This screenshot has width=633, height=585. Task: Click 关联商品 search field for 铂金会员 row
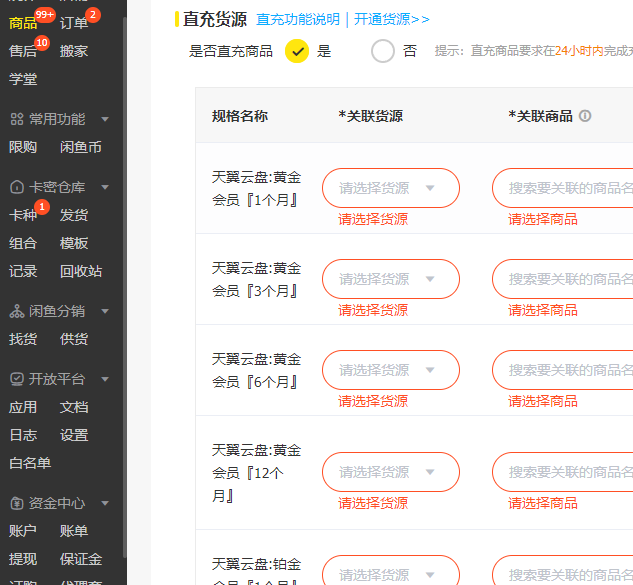563,570
